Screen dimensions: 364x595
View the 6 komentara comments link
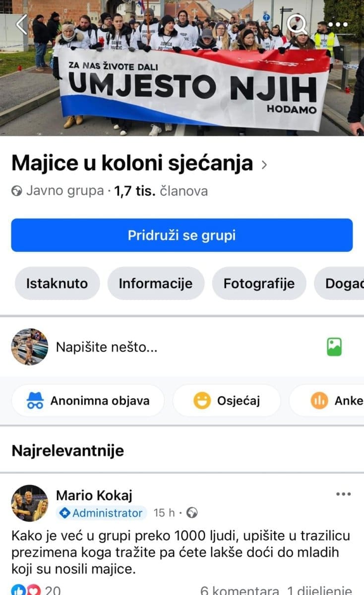(x=240, y=590)
